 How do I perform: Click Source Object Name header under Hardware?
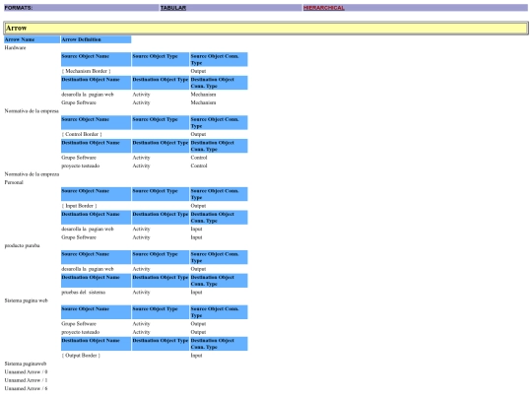pos(96,59)
